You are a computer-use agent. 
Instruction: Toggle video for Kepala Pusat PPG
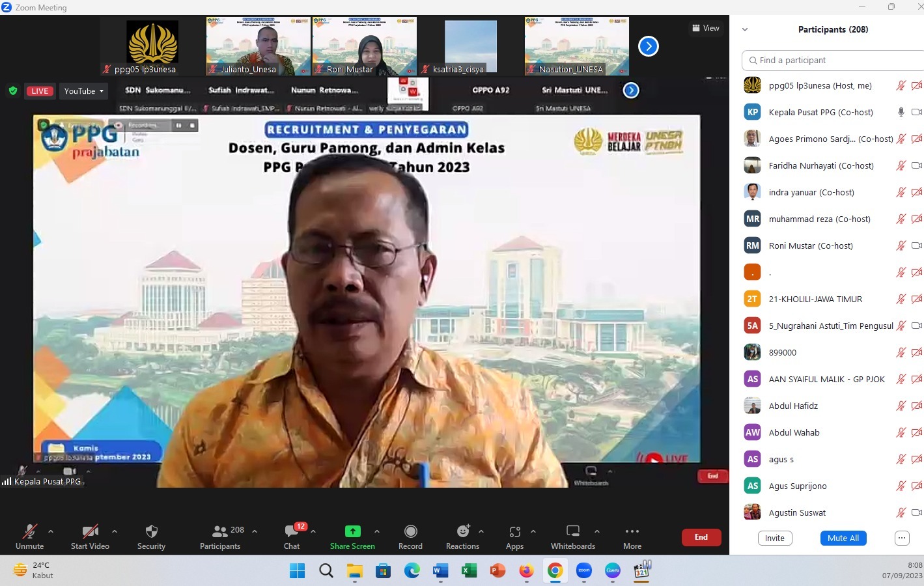pos(917,112)
